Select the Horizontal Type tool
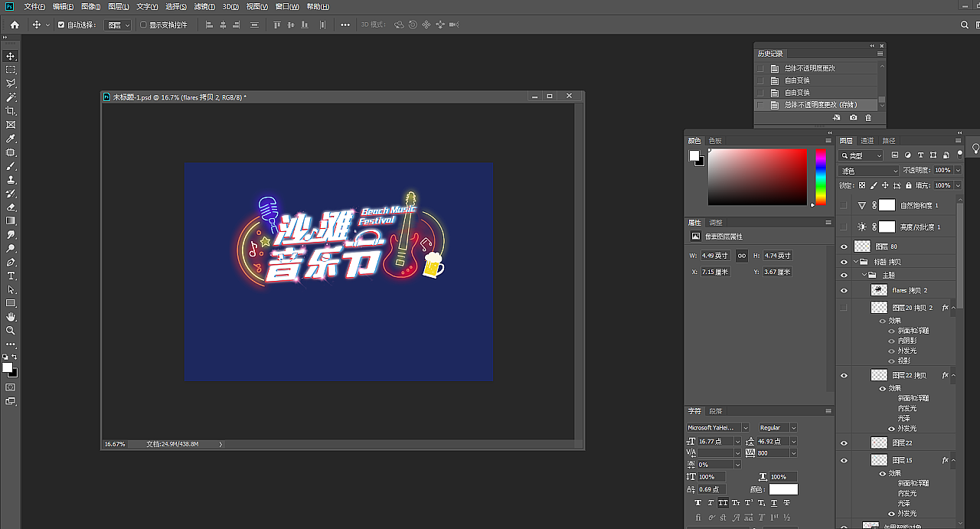980x529 pixels. tap(11, 276)
